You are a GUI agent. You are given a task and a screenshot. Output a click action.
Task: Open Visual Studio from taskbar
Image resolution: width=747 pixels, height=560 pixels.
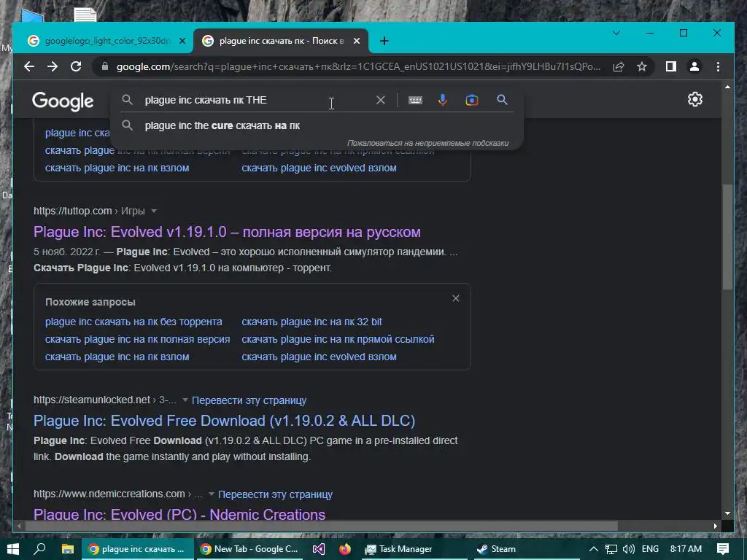[x=319, y=549]
